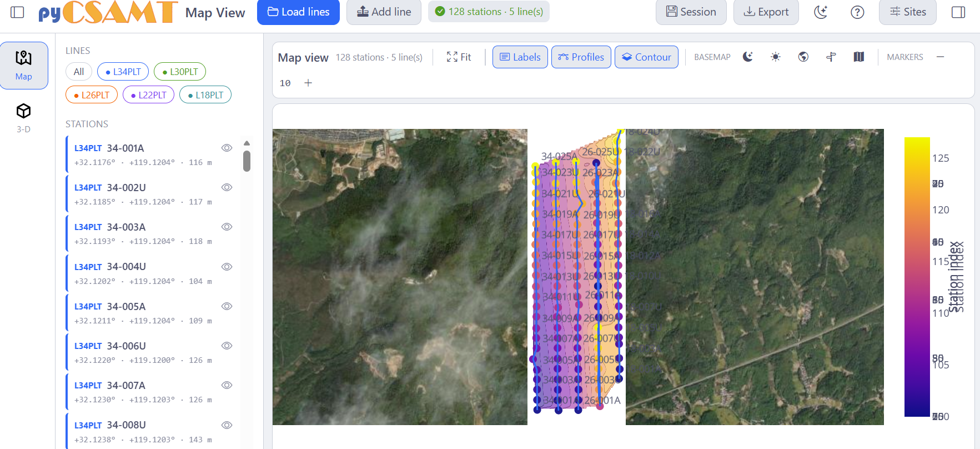Select the globe satellite basemap
Screen dimensions: 980x449
(x=803, y=57)
